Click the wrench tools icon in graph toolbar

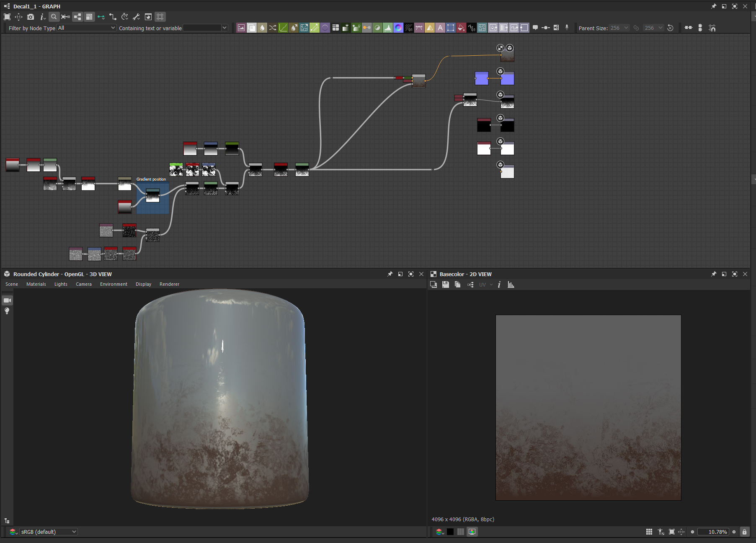tap(136, 17)
